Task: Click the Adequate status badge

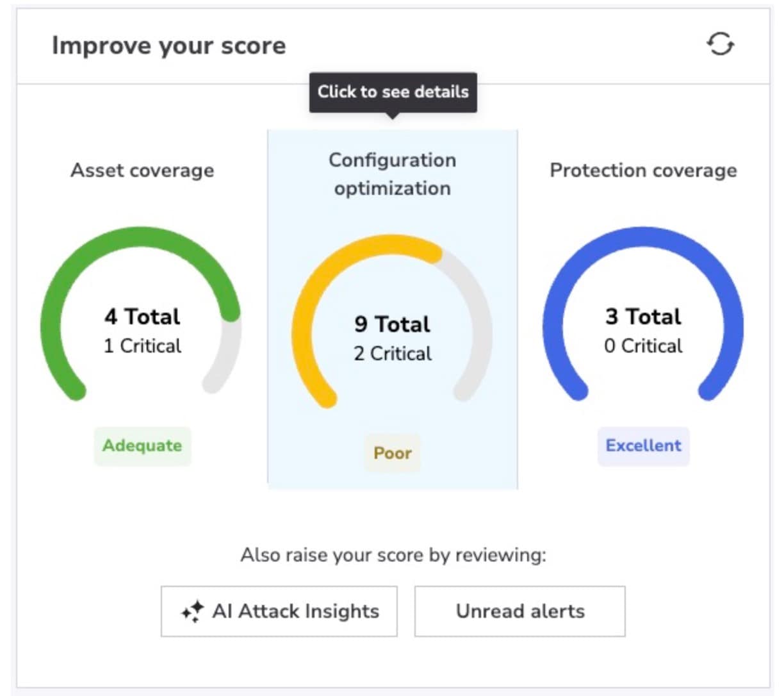Action: (142, 445)
